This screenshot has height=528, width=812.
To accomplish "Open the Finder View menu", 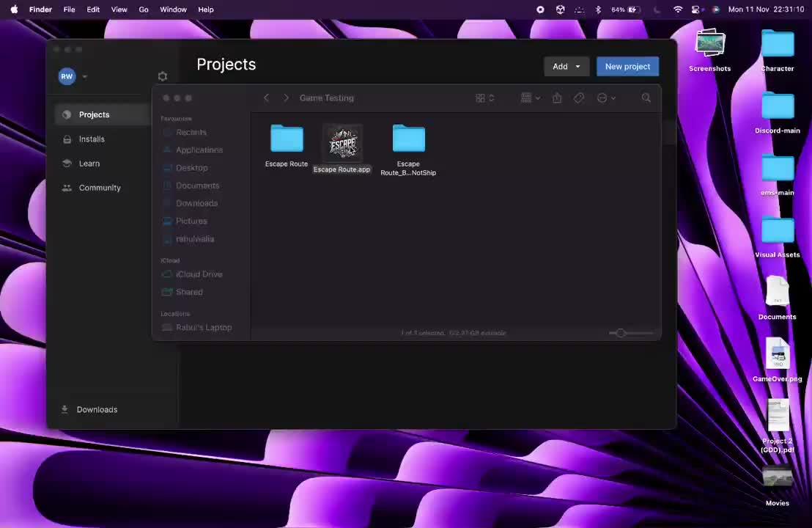I will pos(119,10).
